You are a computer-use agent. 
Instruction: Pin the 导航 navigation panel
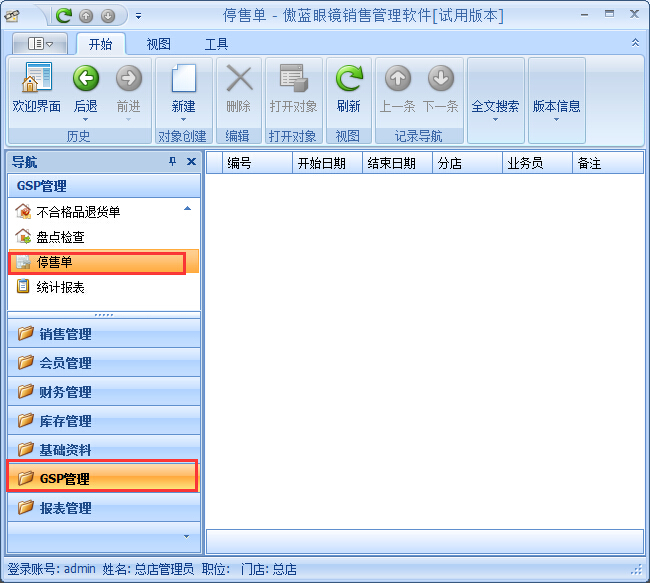pos(172,161)
